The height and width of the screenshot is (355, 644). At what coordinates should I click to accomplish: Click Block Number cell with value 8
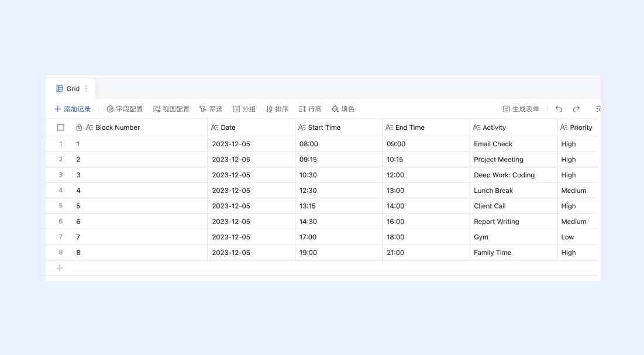coord(140,253)
